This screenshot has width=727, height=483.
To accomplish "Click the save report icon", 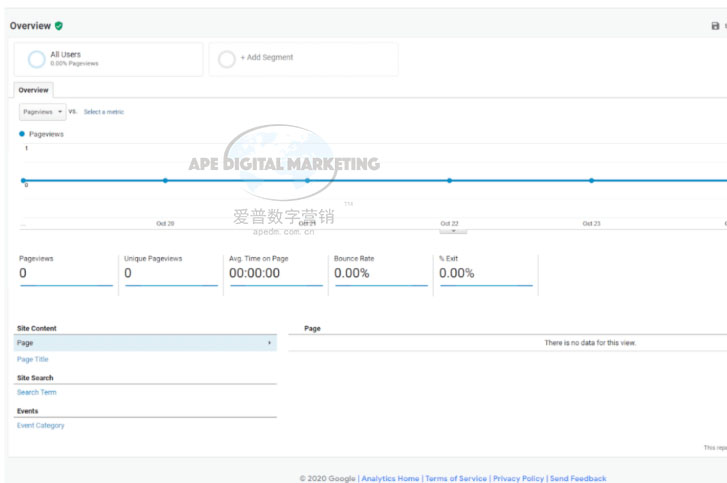I will coord(715,26).
